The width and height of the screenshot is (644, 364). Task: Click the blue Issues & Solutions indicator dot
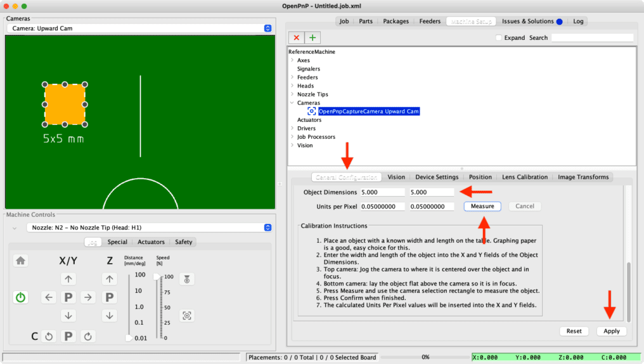click(x=560, y=22)
